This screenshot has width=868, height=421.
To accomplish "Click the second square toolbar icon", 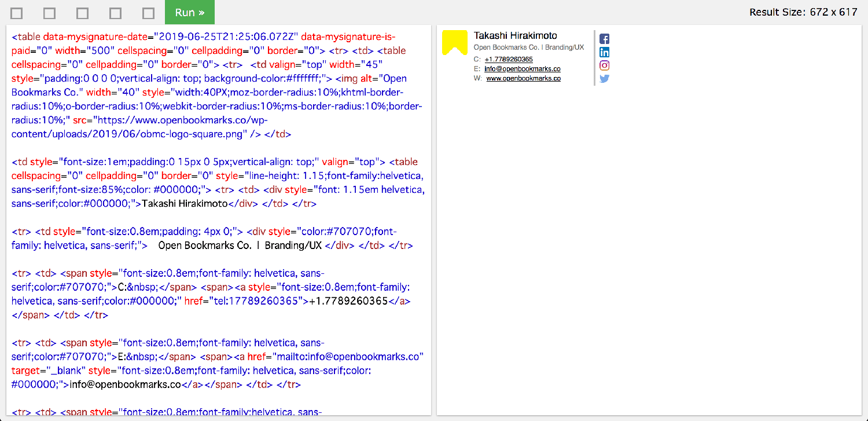I will (50, 13).
